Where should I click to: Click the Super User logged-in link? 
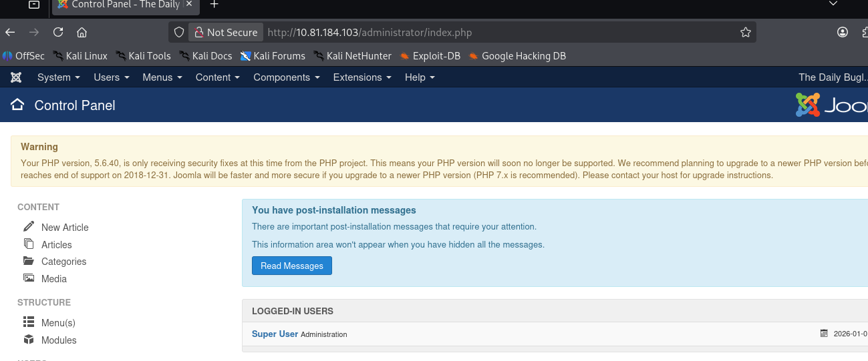point(275,334)
